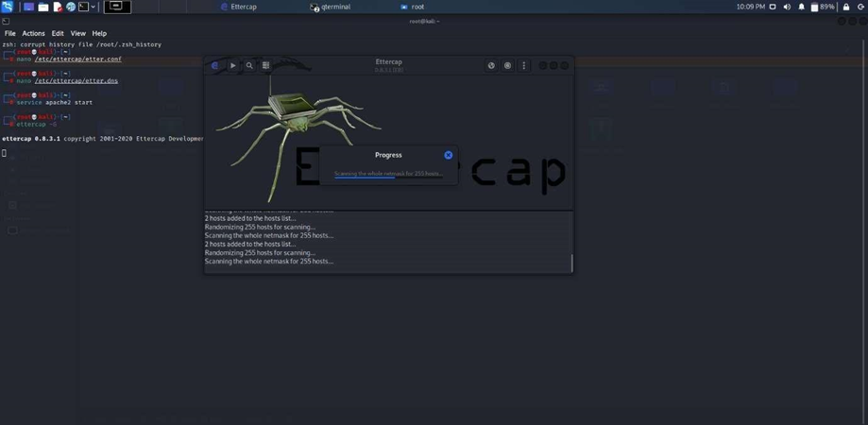This screenshot has width=868, height=425.
Task: Launch the text editor from the panel
Action: click(57, 8)
